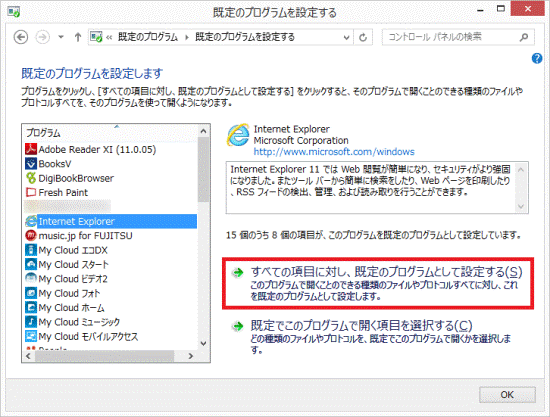Viewport: 550px width, 417px height.
Task: Click the My Cloud ミュージック icon
Action: coord(31,322)
